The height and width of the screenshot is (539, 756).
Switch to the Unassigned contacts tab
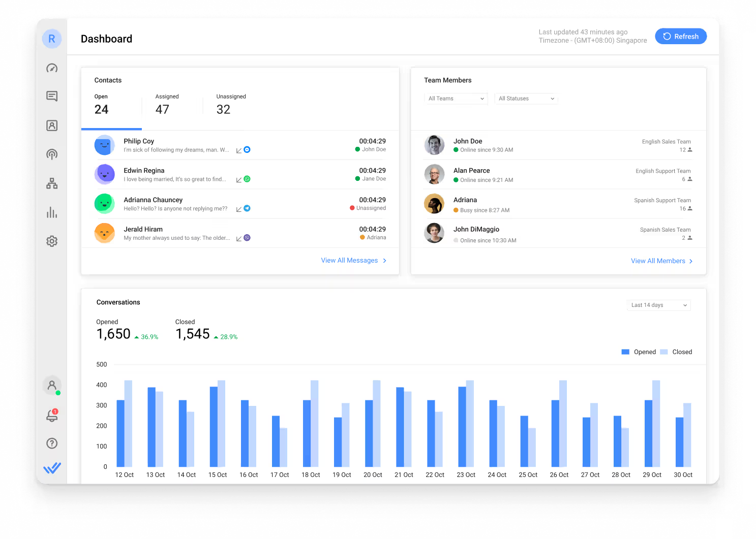pyautogui.click(x=231, y=104)
